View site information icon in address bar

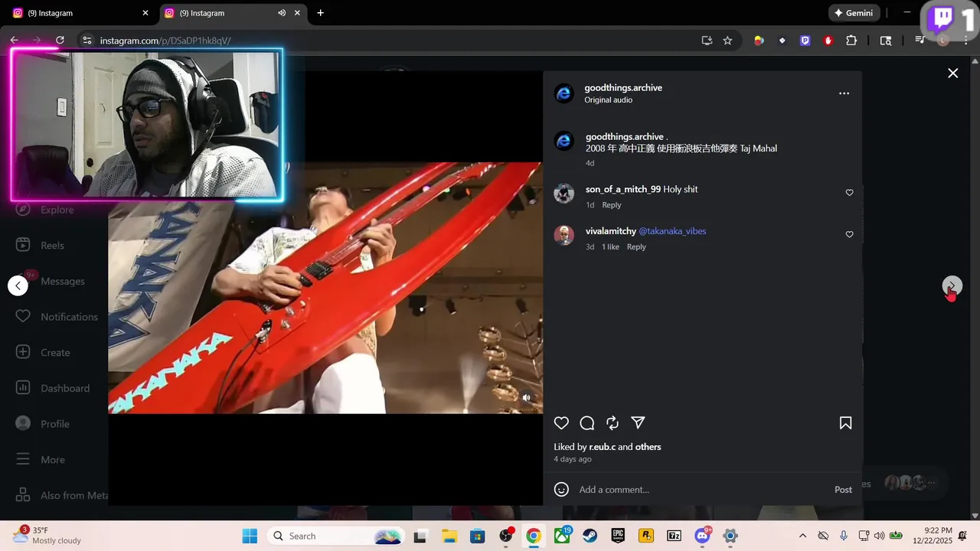click(x=87, y=41)
